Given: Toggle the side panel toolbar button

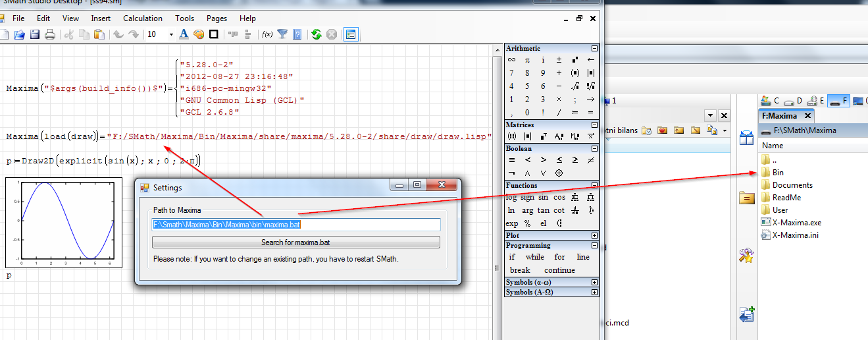Looking at the screenshot, I should pyautogui.click(x=351, y=34).
